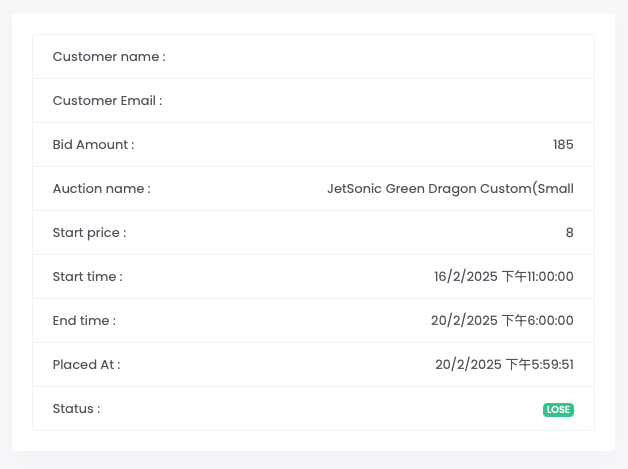Click the Customer Email label
The height and width of the screenshot is (469, 628).
(x=106, y=101)
